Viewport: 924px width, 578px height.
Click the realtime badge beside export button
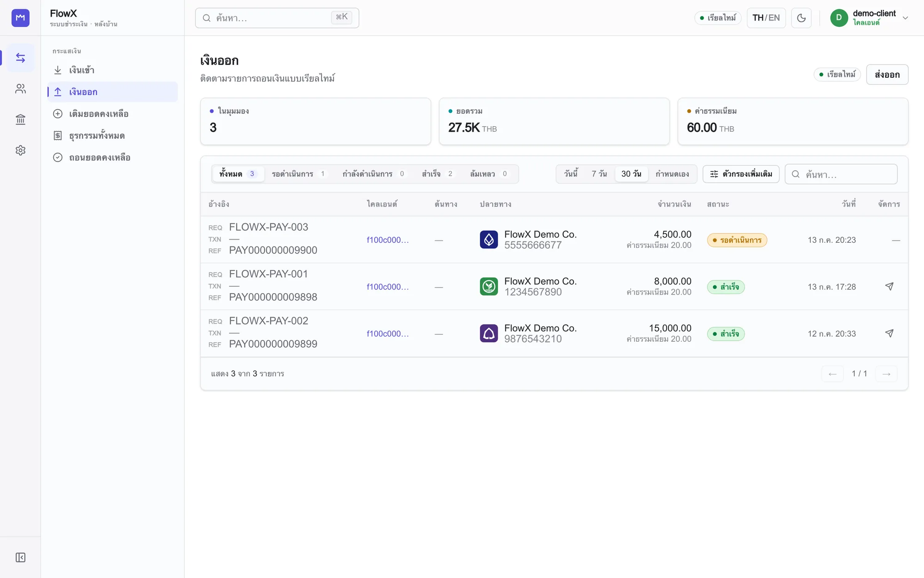tap(837, 74)
